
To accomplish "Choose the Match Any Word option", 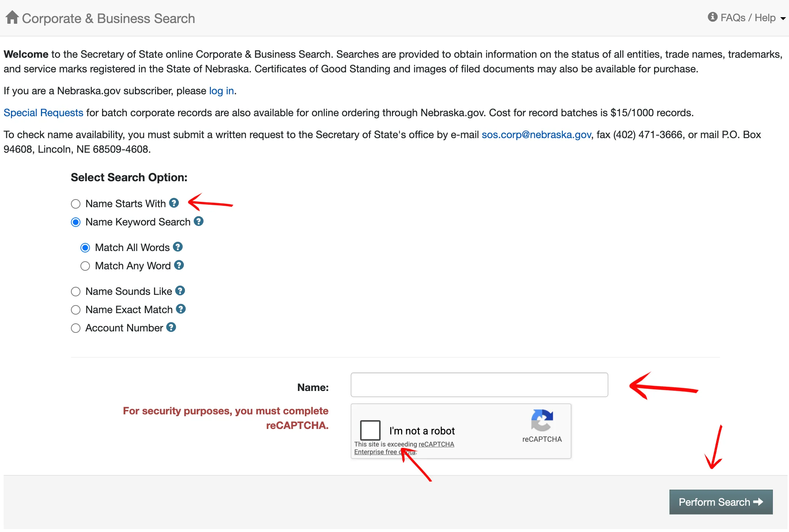I will pyautogui.click(x=85, y=266).
